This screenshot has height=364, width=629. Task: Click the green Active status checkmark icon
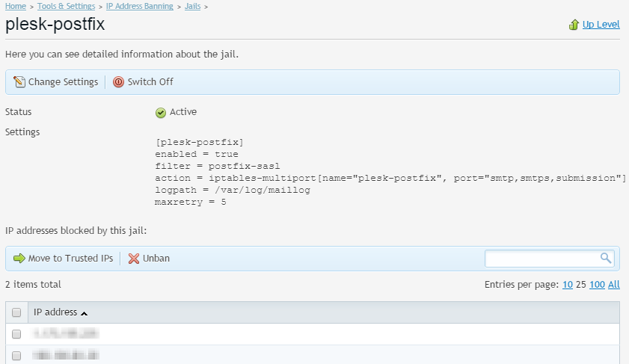pyautogui.click(x=161, y=113)
